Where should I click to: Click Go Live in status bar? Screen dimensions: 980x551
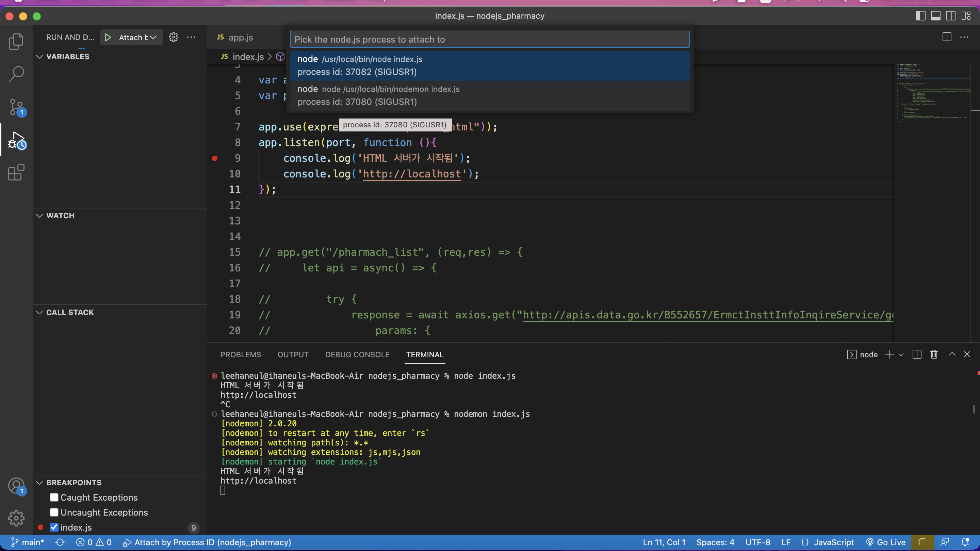click(x=886, y=542)
